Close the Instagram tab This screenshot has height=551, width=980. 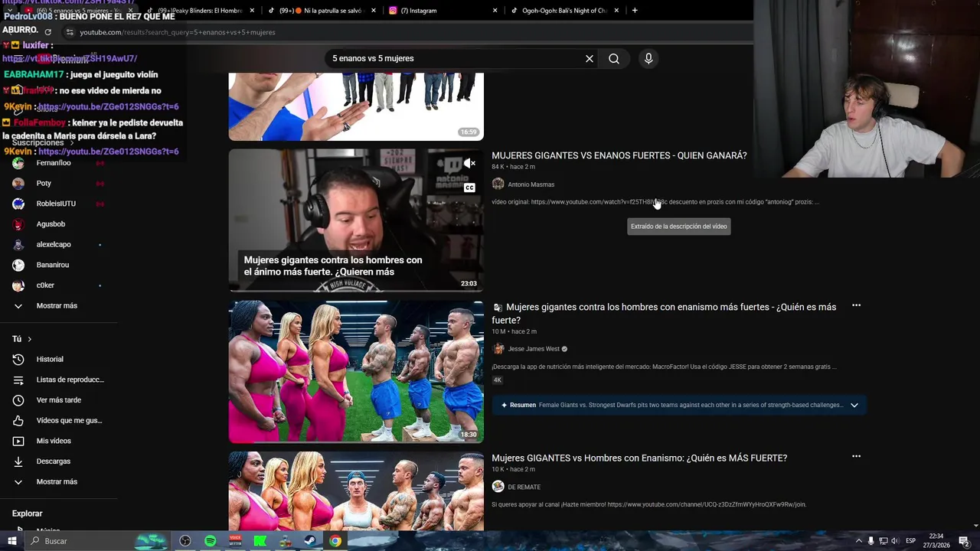click(495, 11)
